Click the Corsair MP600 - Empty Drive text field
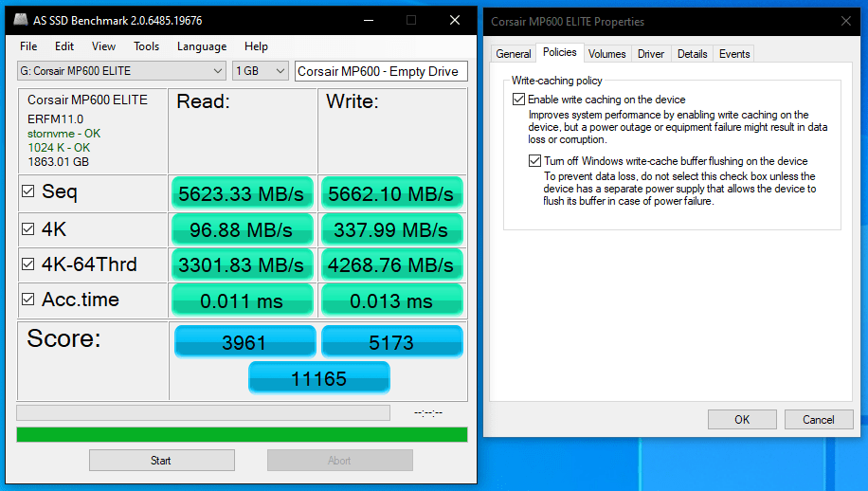This screenshot has height=491, width=868. (x=381, y=71)
